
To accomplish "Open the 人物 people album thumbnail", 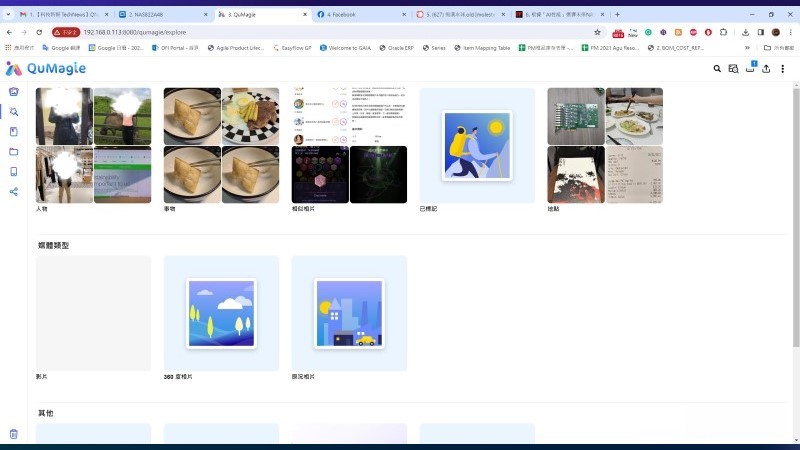I will tap(93, 145).
